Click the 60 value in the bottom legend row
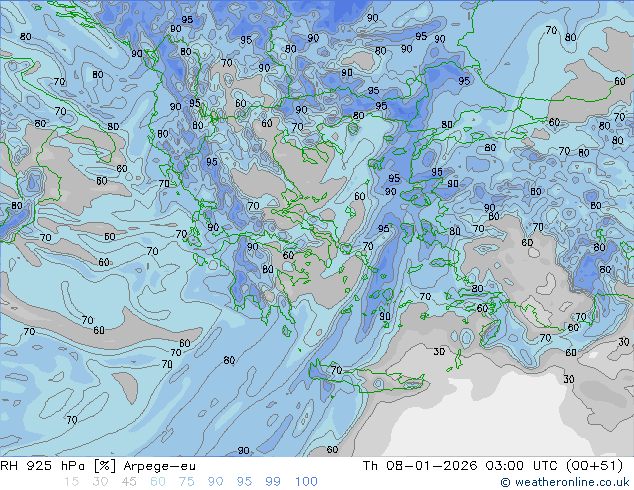This screenshot has height=490, width=634. click(x=158, y=482)
